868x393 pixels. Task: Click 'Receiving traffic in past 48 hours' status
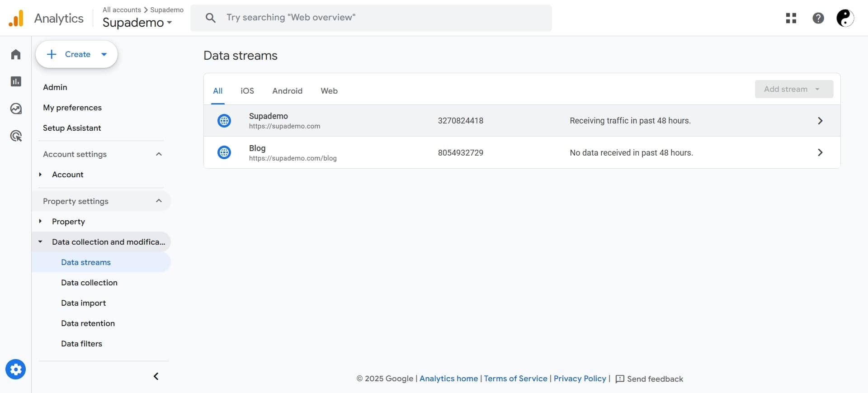tap(630, 121)
